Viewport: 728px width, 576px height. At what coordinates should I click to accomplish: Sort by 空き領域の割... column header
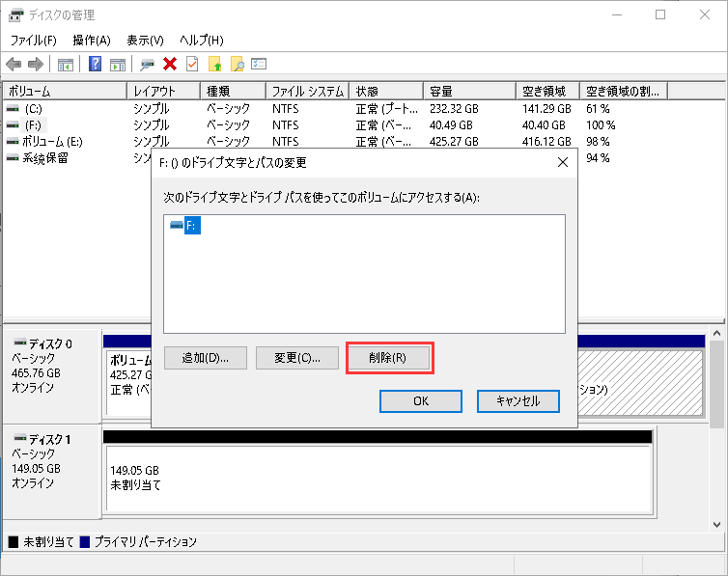[624, 92]
